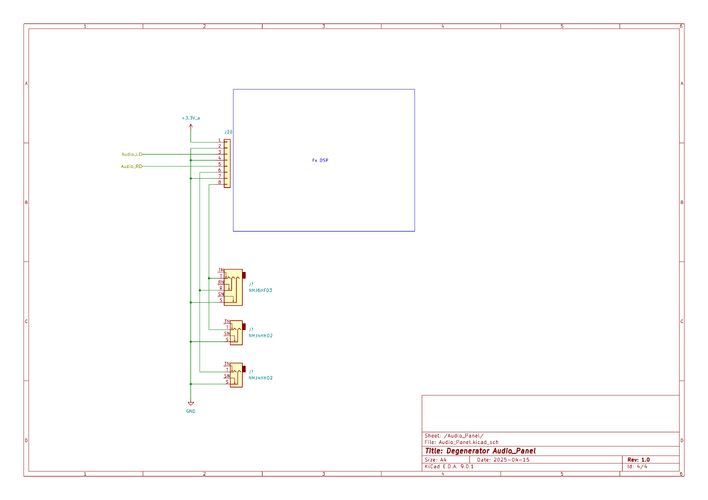This screenshot has height=500, width=708.
Task: Click the NMJ6HF03 value text
Action: pos(261,290)
